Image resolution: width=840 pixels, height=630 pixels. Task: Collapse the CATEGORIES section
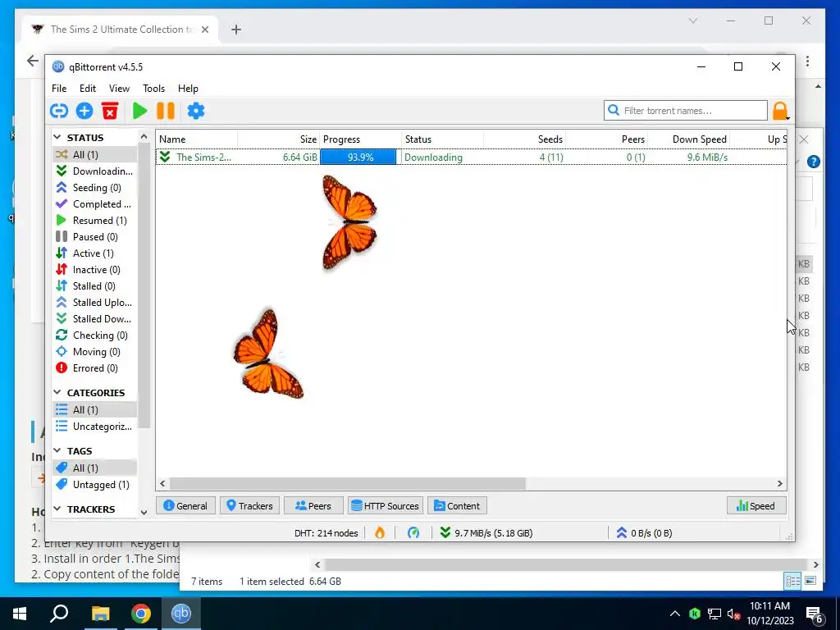57,393
